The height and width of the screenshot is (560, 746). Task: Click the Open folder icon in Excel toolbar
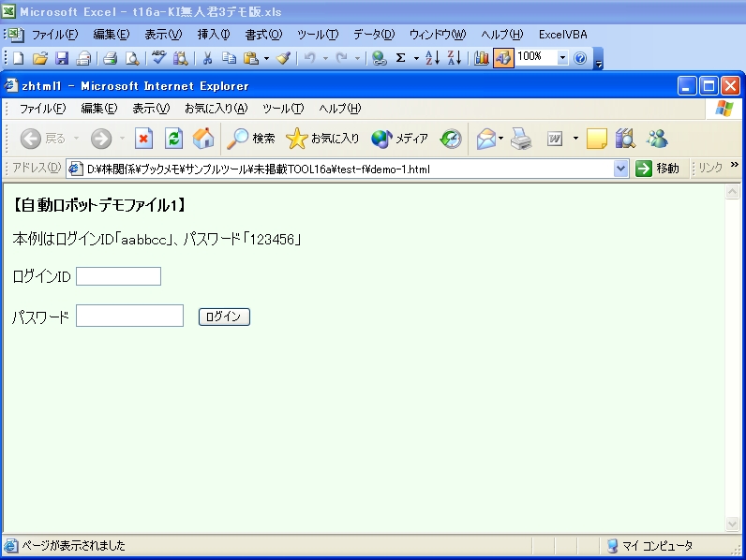(x=40, y=58)
